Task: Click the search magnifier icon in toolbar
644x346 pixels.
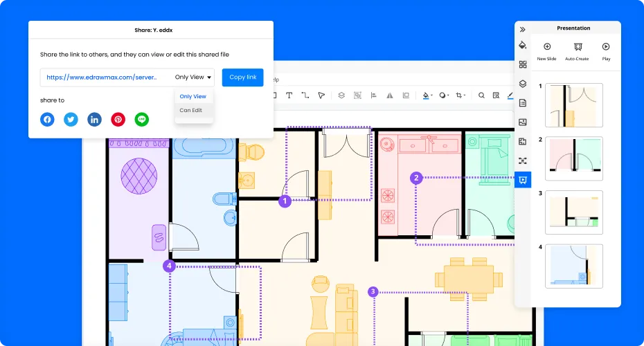Action: [481, 95]
